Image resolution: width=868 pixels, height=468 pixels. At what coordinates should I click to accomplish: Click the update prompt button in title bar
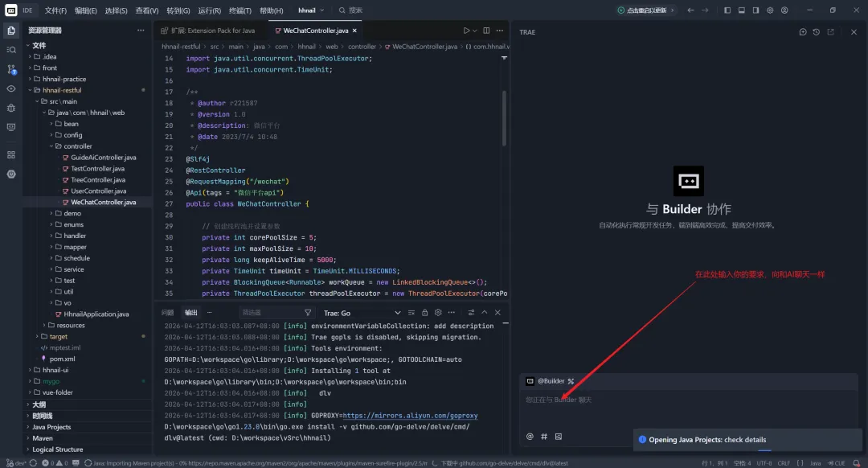646,10
